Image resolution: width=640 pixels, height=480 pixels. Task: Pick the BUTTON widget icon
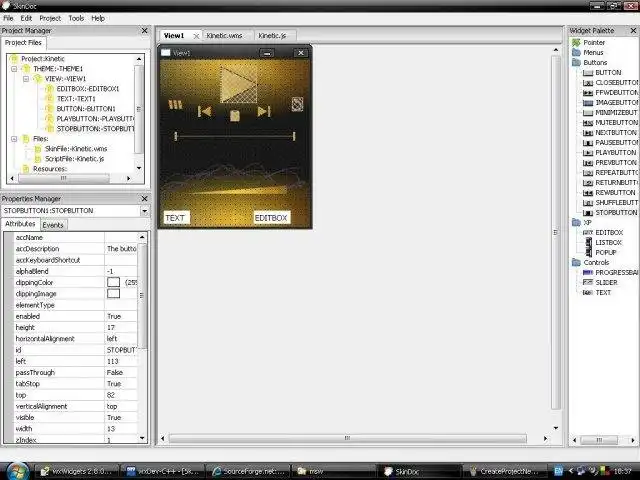pos(588,73)
